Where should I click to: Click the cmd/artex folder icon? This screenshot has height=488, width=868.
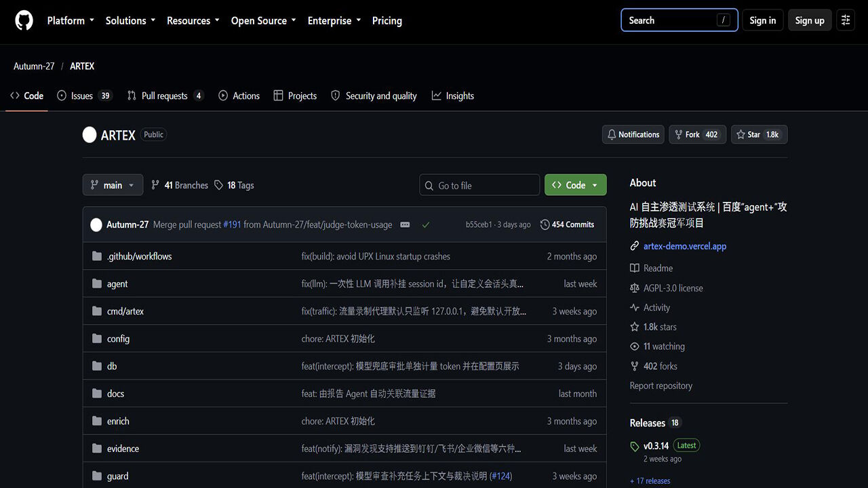click(97, 311)
